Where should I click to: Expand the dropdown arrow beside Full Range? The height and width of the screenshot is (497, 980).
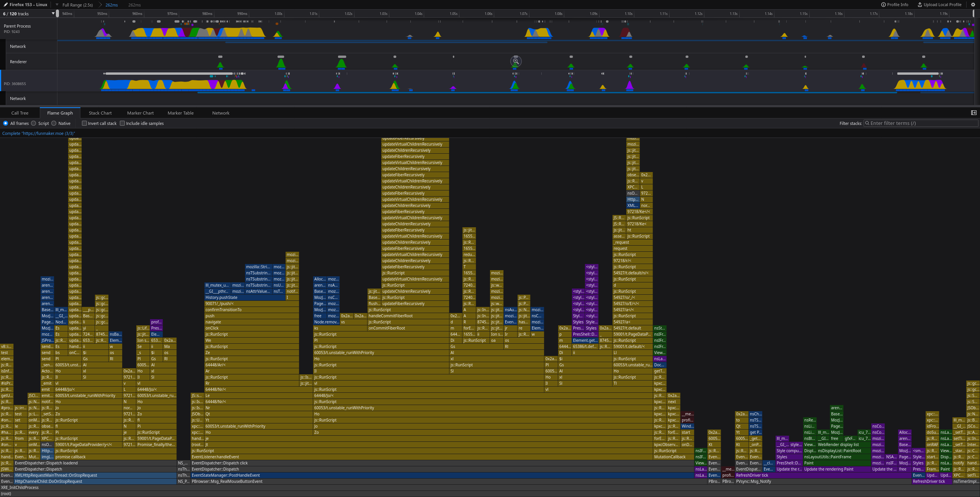tap(57, 5)
